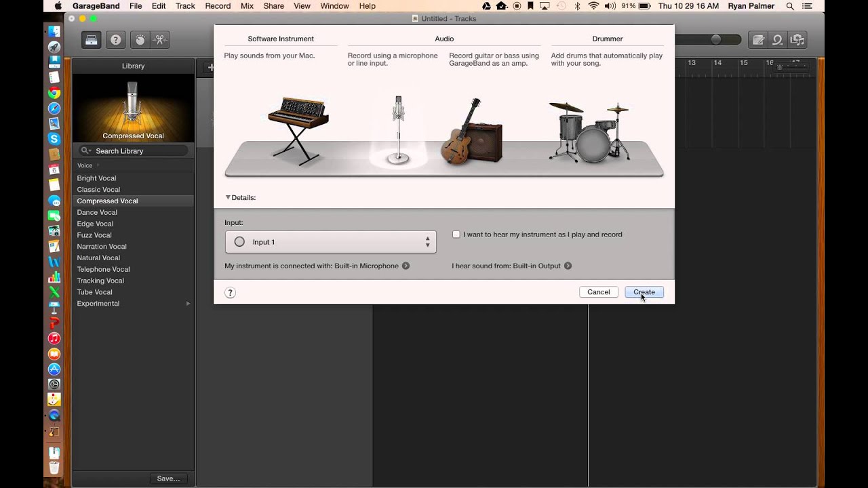Open the Edit menu

click(x=159, y=6)
